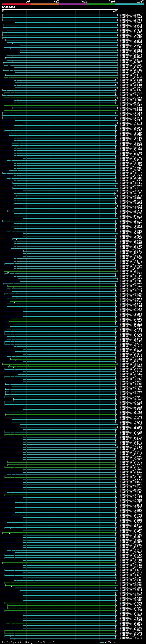Viewport: 146px width, 644px height.
Task: Select the UniRef100_A9NL88 hit label
Action: pyautogui.click(x=131, y=113)
